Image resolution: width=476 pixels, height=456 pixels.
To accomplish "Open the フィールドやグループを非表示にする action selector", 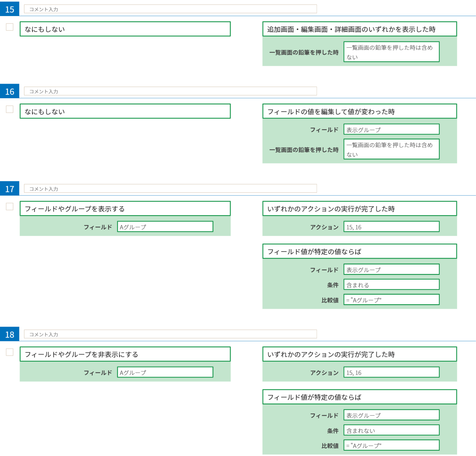I will click(125, 354).
